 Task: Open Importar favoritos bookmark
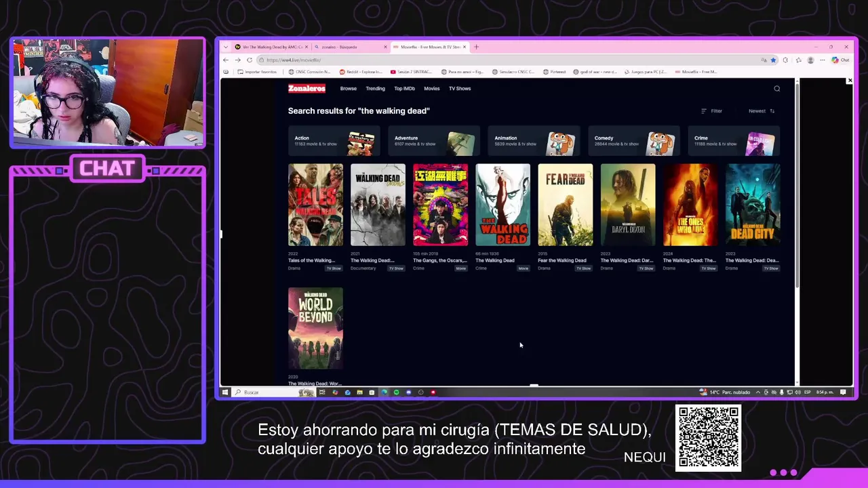click(257, 72)
